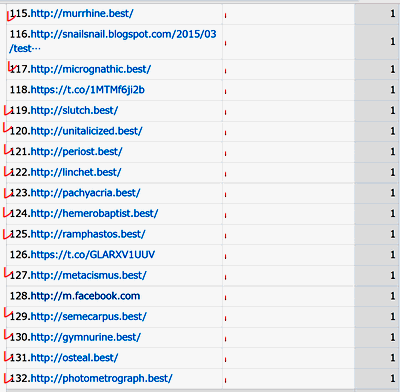
Task: Click the periost.best link
Action: [x=76, y=152]
